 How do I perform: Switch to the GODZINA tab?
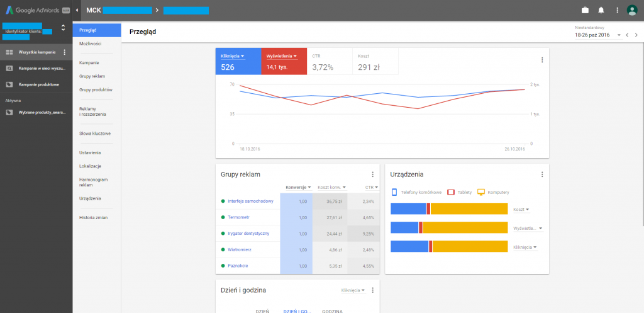332,311
